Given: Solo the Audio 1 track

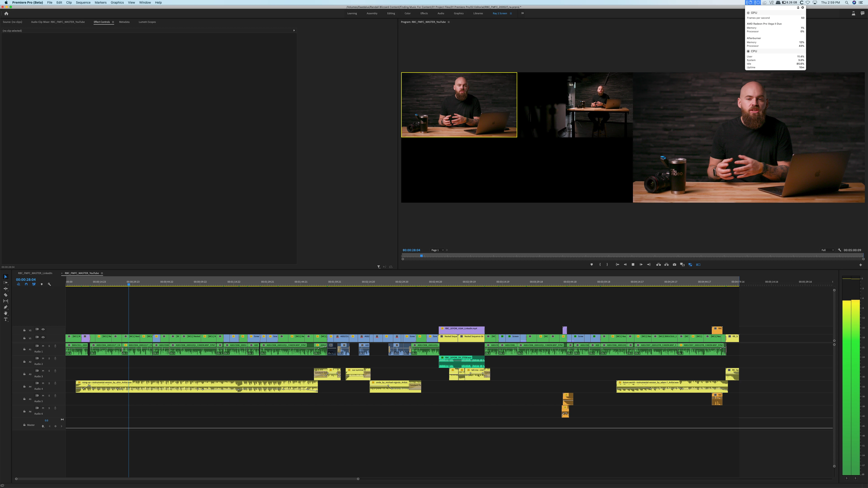Looking at the screenshot, I should pos(49,346).
